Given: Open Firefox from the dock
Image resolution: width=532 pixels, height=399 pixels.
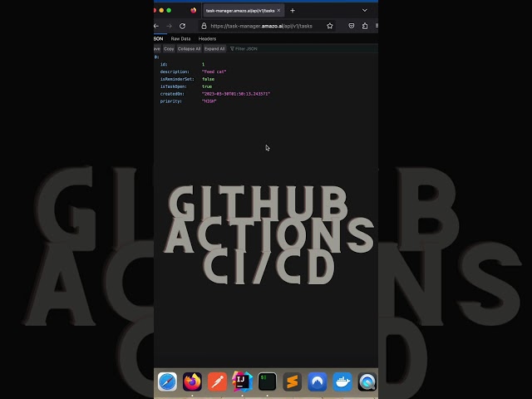Looking at the screenshot, I should coord(192,382).
